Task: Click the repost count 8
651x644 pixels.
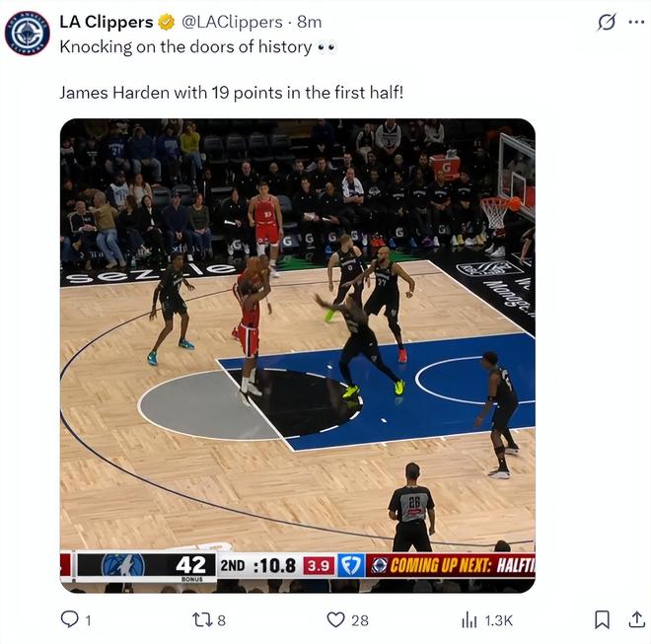Action: [x=222, y=620]
